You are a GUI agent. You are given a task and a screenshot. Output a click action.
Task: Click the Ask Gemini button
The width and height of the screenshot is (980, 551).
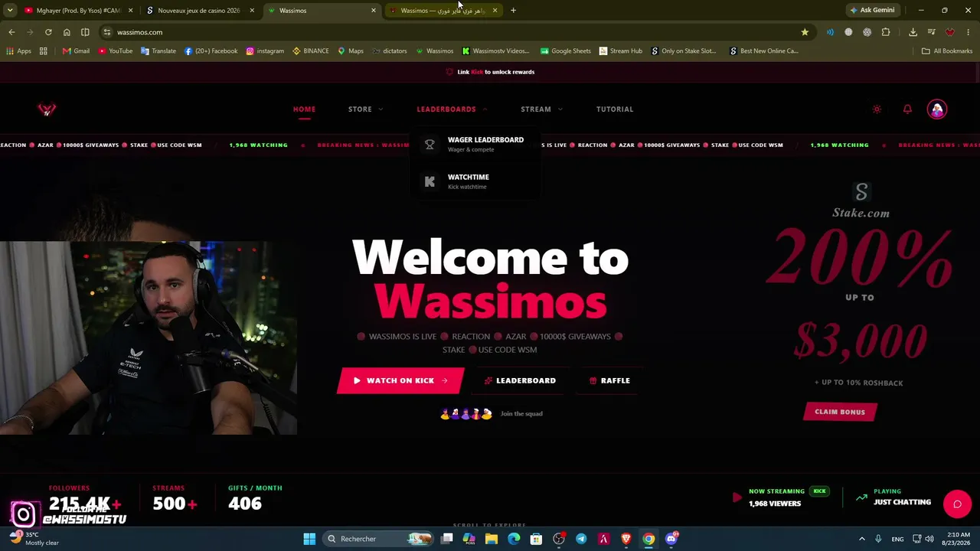tap(872, 11)
